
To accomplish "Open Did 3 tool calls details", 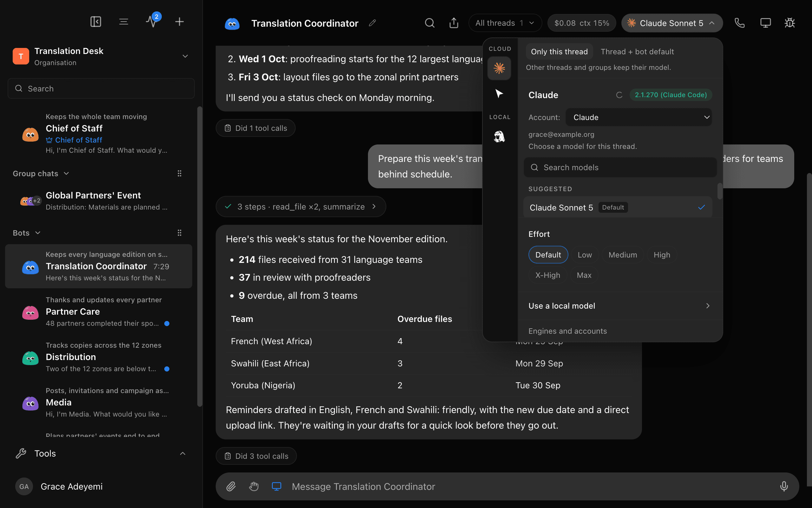I will (256, 456).
